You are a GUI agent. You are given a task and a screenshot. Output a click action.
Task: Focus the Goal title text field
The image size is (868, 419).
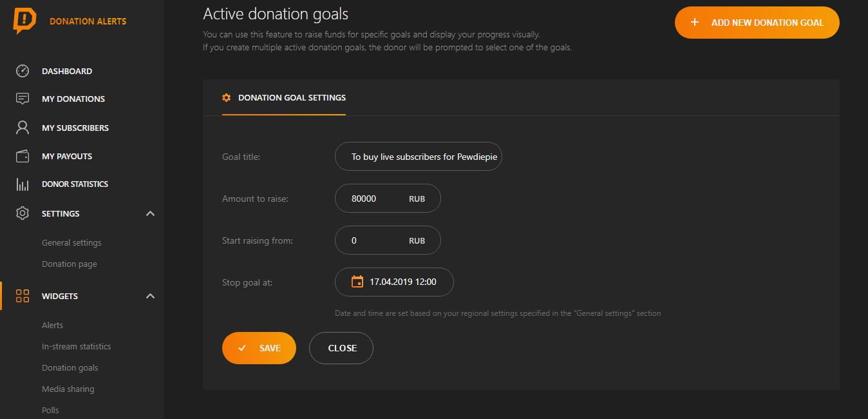tap(419, 157)
